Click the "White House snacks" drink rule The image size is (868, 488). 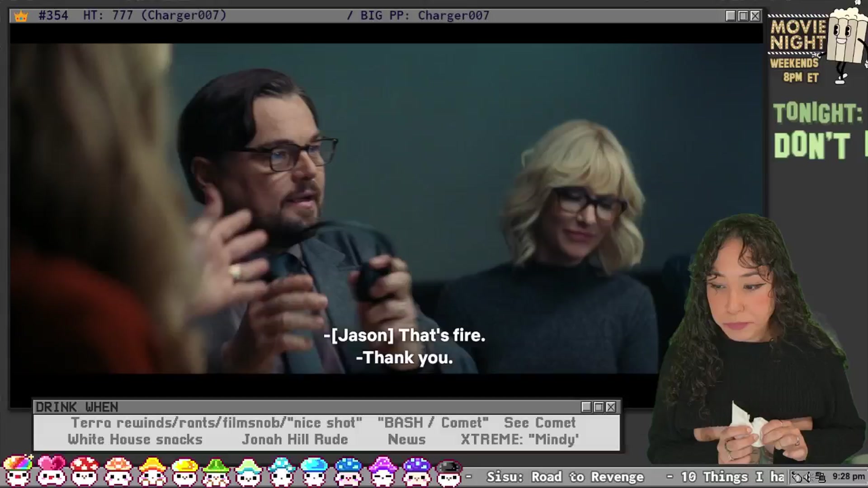tap(135, 439)
